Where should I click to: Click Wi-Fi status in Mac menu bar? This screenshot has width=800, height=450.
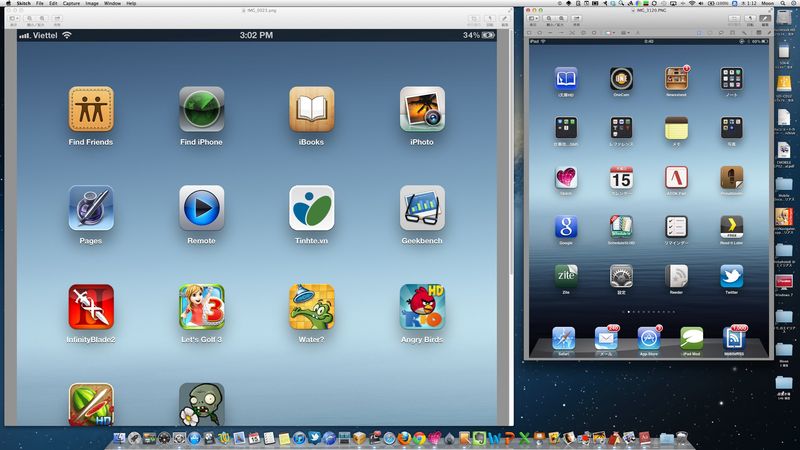(692, 3)
